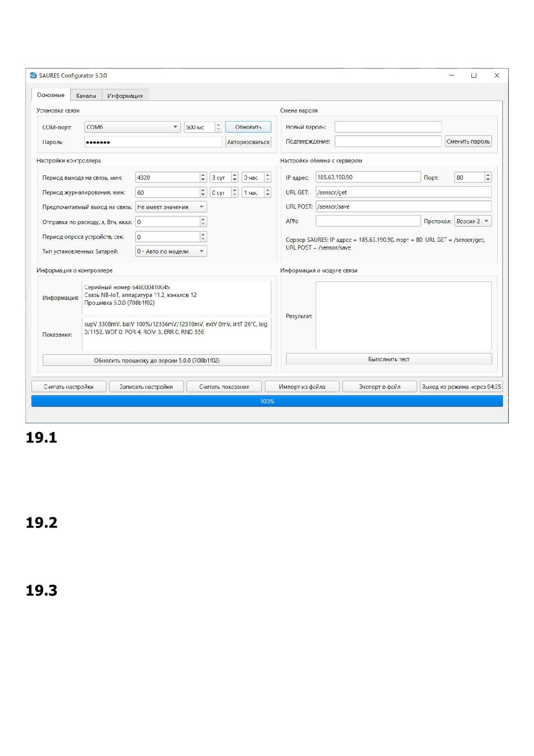Open the Тип установленных батарей dropdown

171,251
